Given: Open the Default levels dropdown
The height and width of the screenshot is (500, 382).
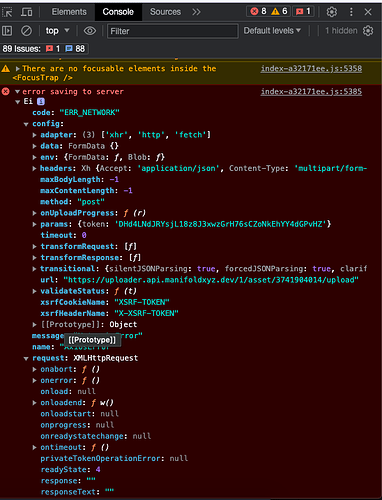Looking at the screenshot, I should [272, 31].
